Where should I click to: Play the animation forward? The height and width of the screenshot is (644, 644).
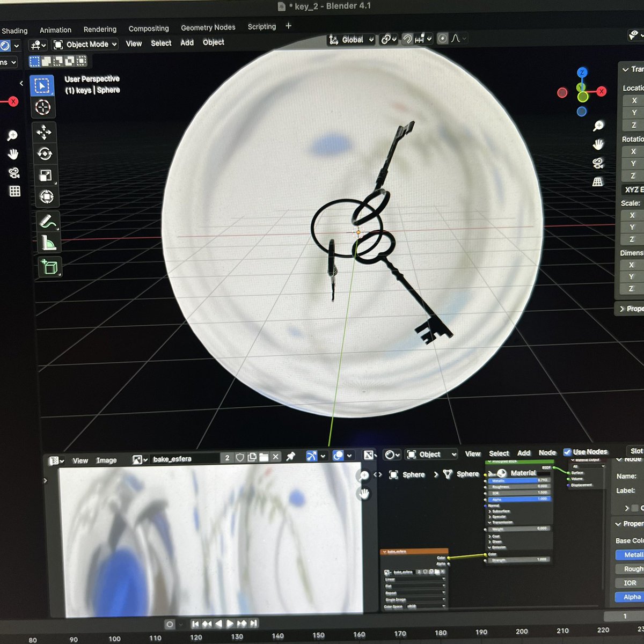pyautogui.click(x=230, y=624)
